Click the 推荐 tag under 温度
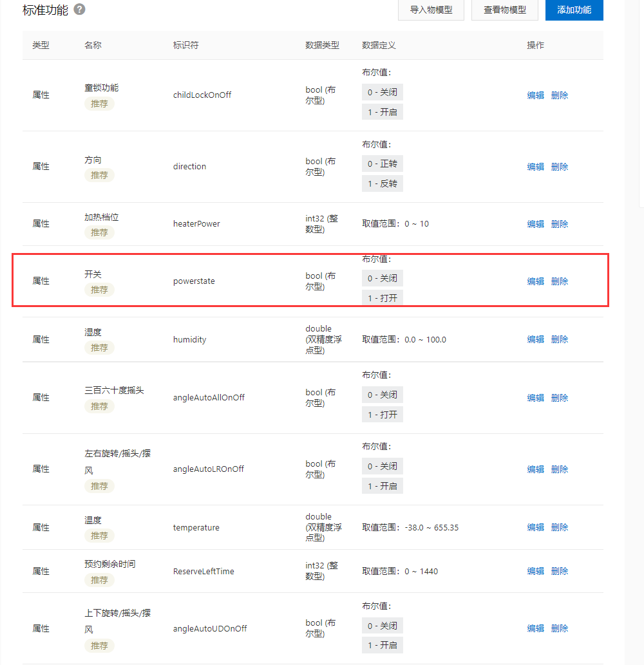Image resolution: width=644 pixels, height=665 pixels. click(99, 536)
